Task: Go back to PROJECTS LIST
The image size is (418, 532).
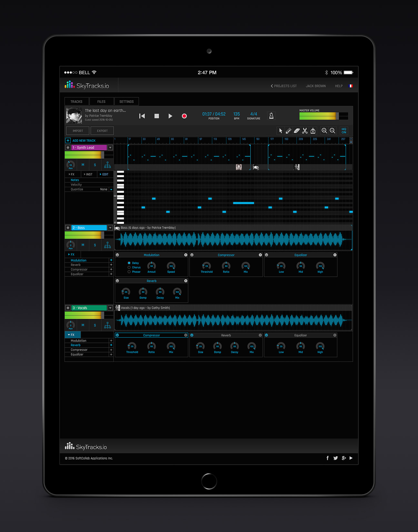Action: pyautogui.click(x=284, y=86)
